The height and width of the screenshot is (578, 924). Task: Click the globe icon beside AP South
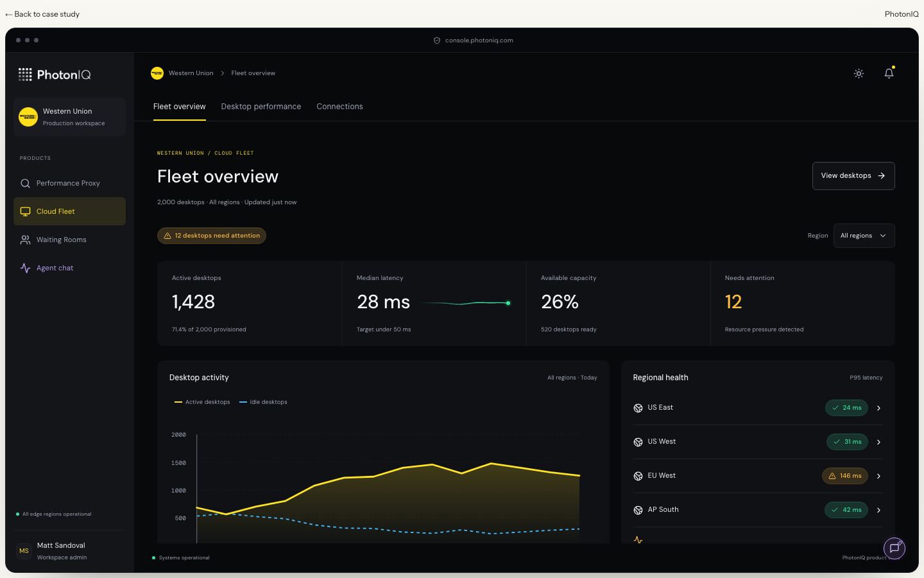[638, 510]
